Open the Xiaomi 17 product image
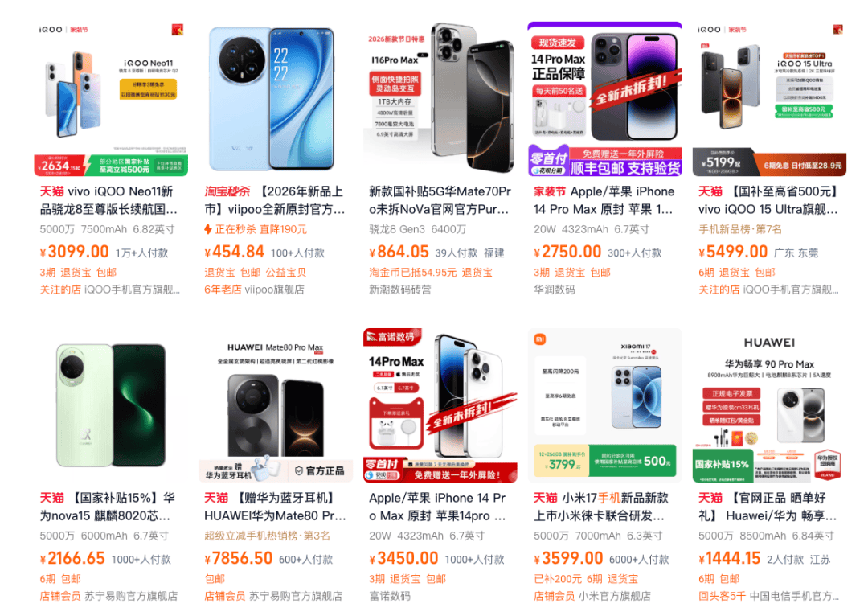This screenshot has height=616, width=868. 604,405
